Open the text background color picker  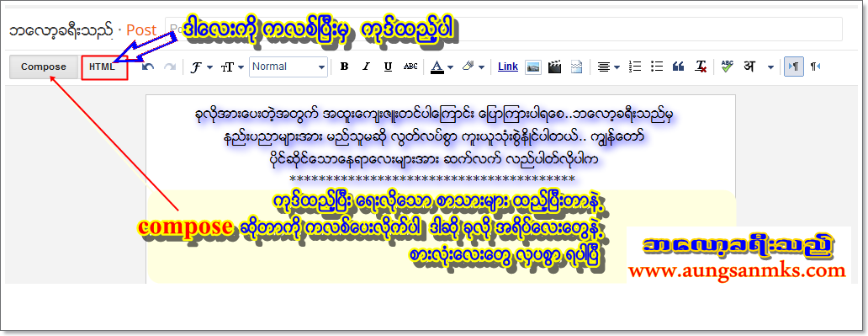coord(473,67)
